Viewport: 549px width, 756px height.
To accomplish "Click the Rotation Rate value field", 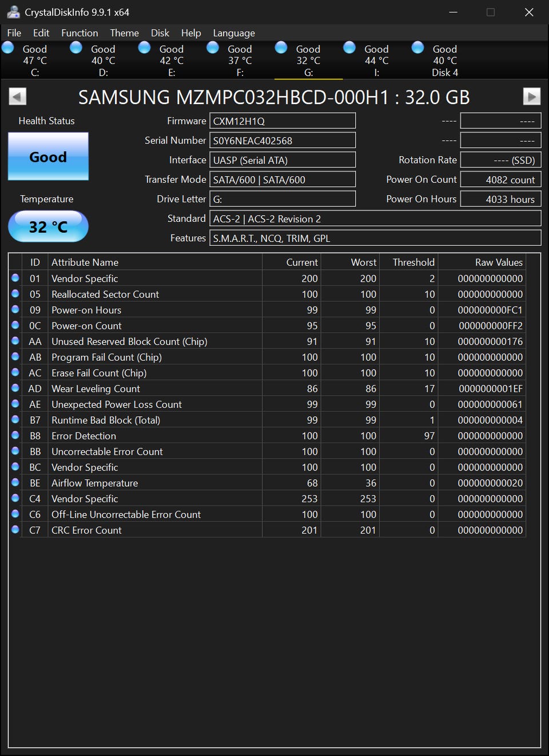I will (500, 160).
